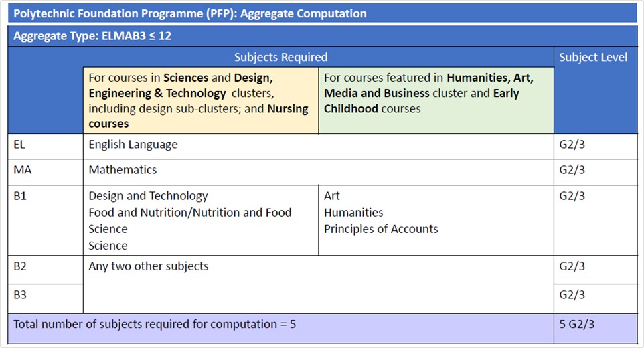Click the B3 row label

tap(21, 295)
